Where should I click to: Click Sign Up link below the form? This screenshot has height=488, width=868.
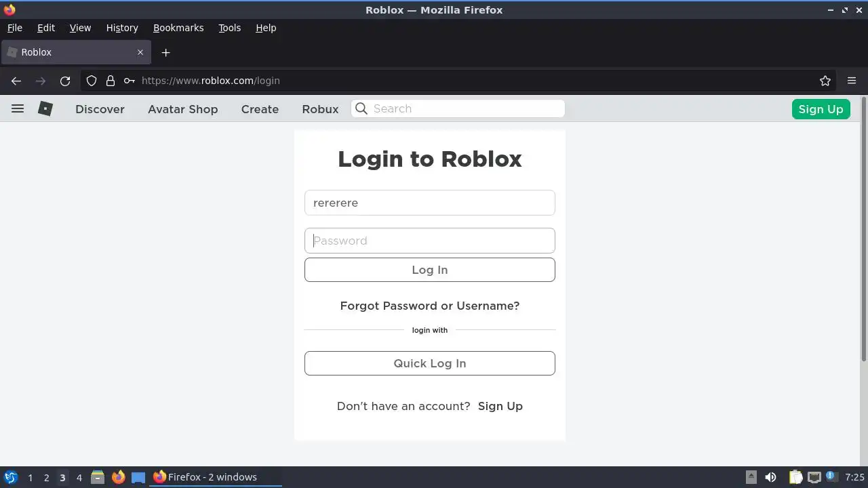click(x=500, y=406)
